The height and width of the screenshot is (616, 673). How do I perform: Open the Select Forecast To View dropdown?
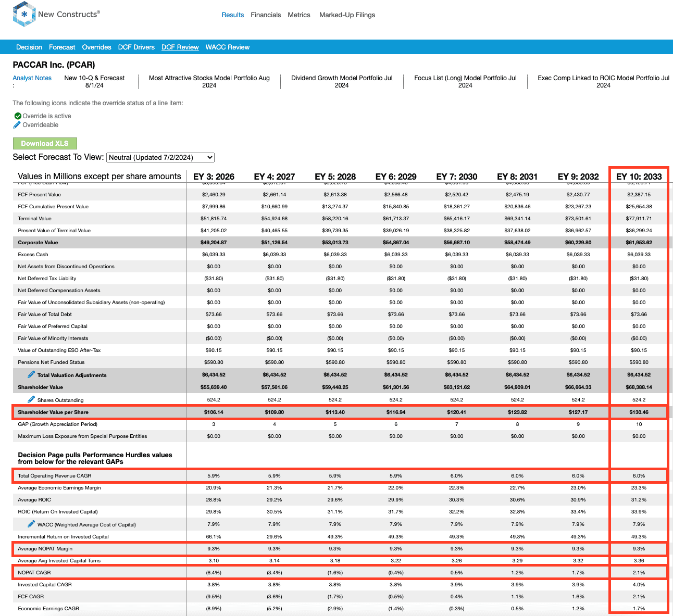coord(160,157)
